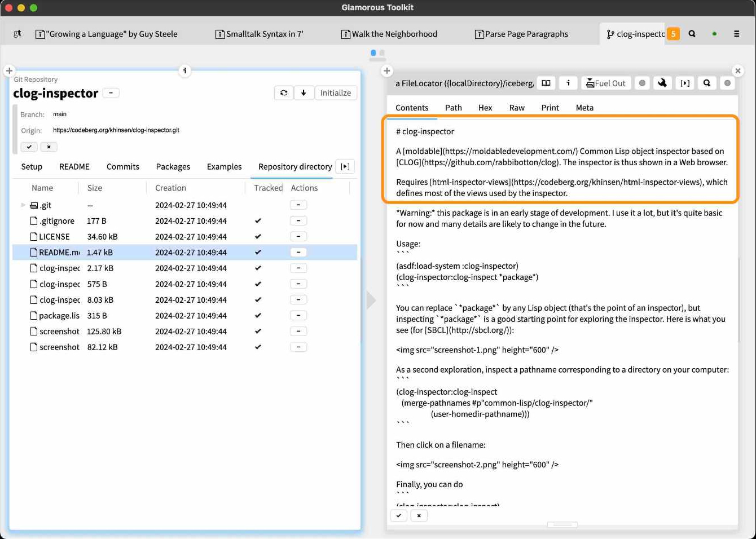
Task: Pull changes with the down arrow button
Action: [x=304, y=93]
